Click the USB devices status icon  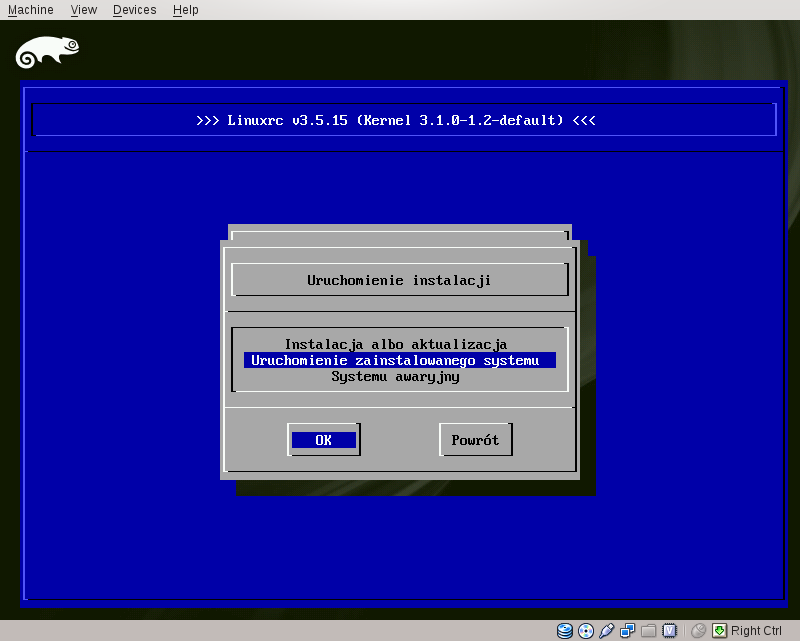[607, 631]
